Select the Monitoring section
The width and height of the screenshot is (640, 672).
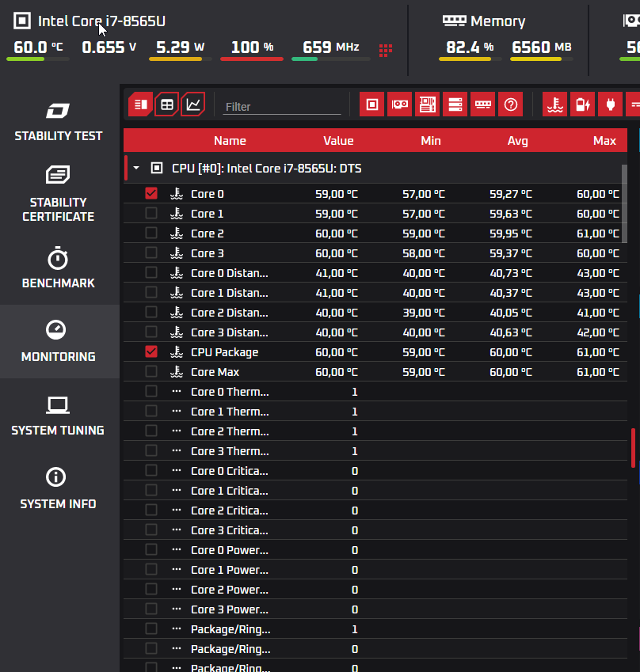(59, 342)
